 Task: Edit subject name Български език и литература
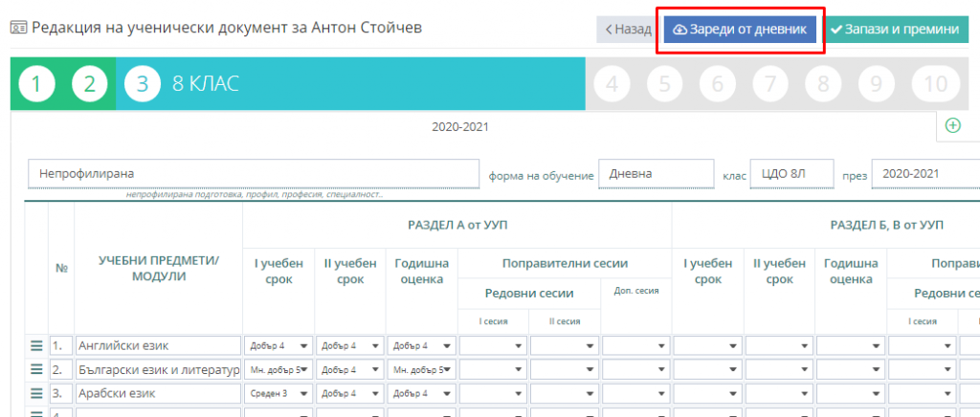pos(158,369)
